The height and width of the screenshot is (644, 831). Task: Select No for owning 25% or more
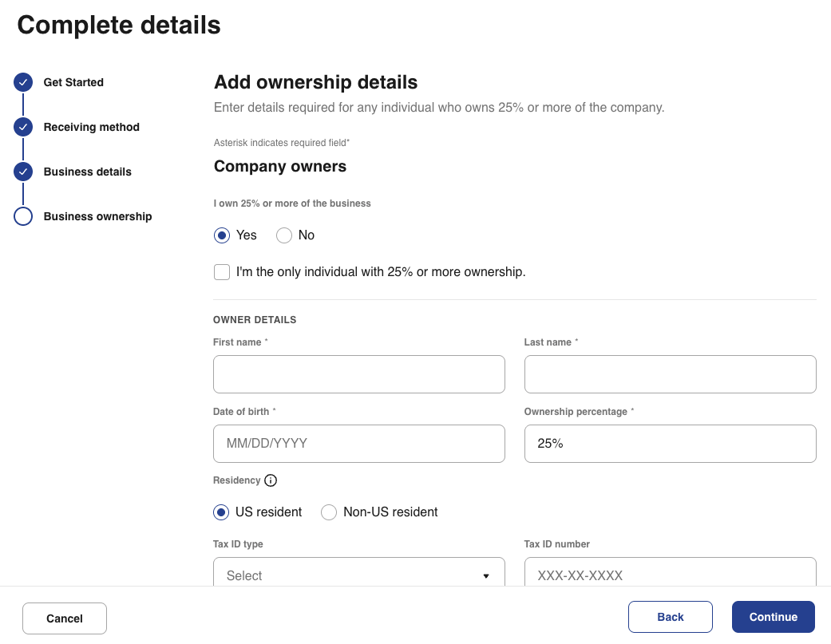click(284, 235)
